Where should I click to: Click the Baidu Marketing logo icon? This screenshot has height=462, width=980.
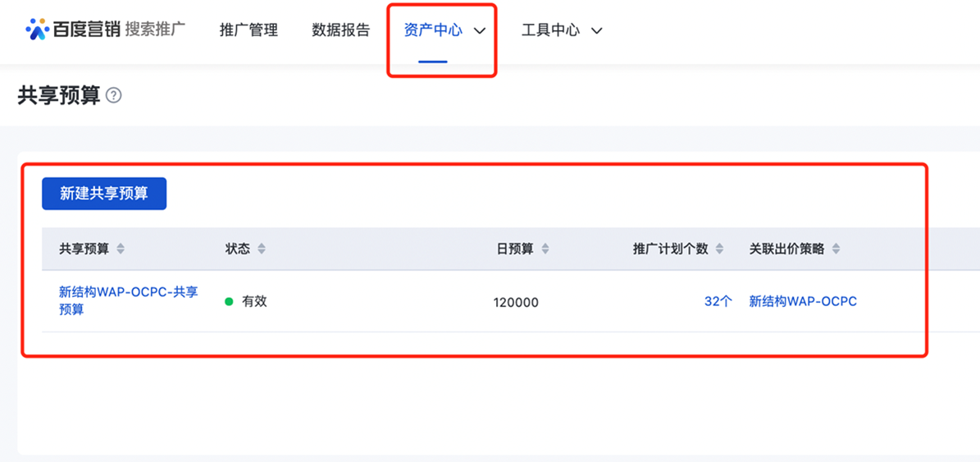tap(37, 30)
